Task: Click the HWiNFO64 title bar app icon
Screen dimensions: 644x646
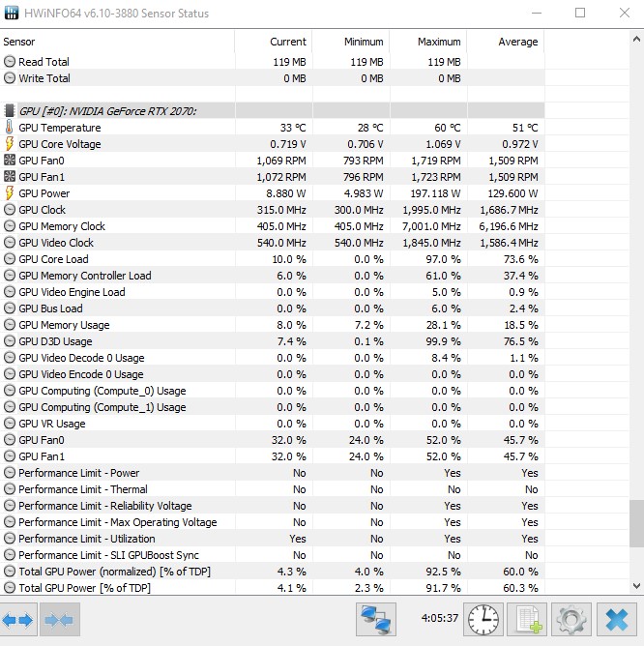Action: click(x=12, y=13)
